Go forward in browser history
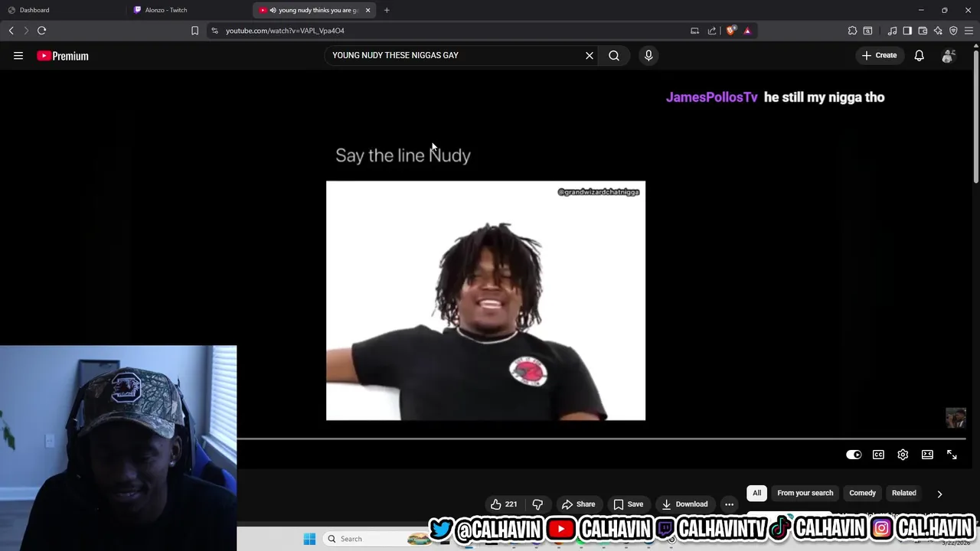Image resolution: width=980 pixels, height=551 pixels. tap(26, 31)
